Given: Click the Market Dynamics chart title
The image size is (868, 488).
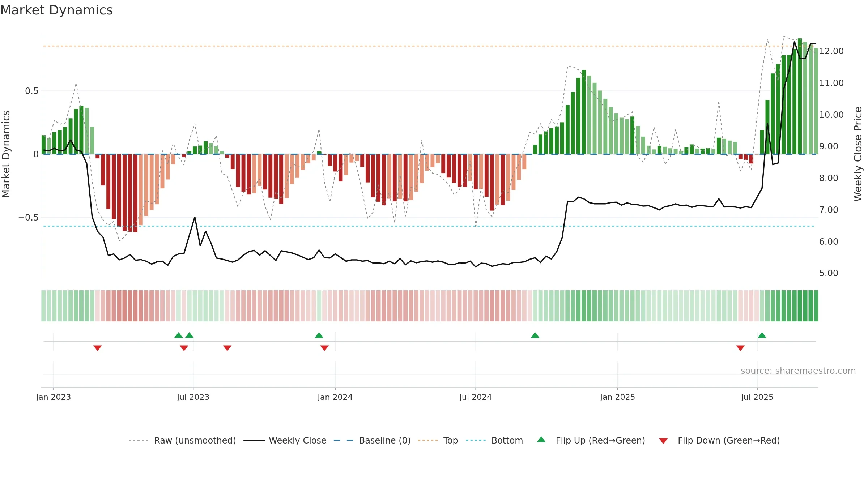Looking at the screenshot, I should (56, 10).
